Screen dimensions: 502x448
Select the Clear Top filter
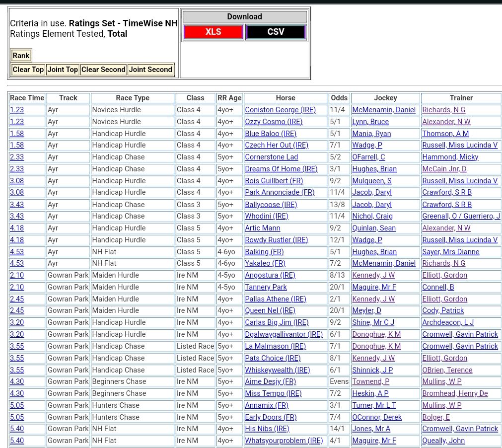28,70
